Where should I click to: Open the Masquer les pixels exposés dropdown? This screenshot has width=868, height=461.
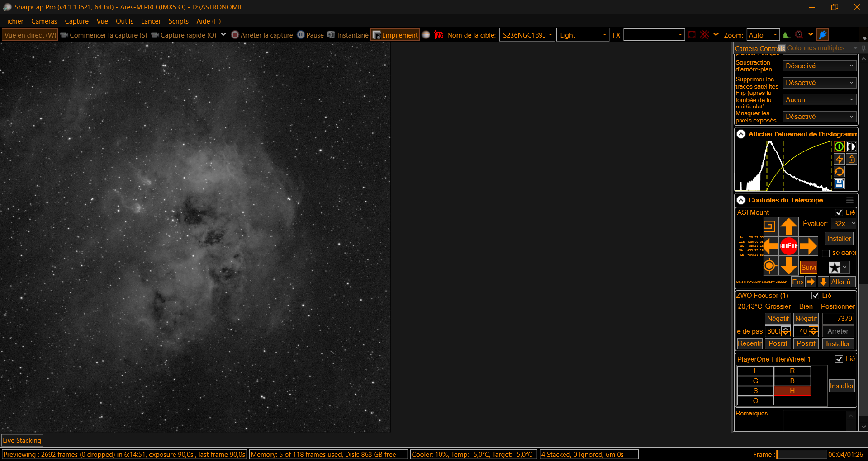coord(820,117)
